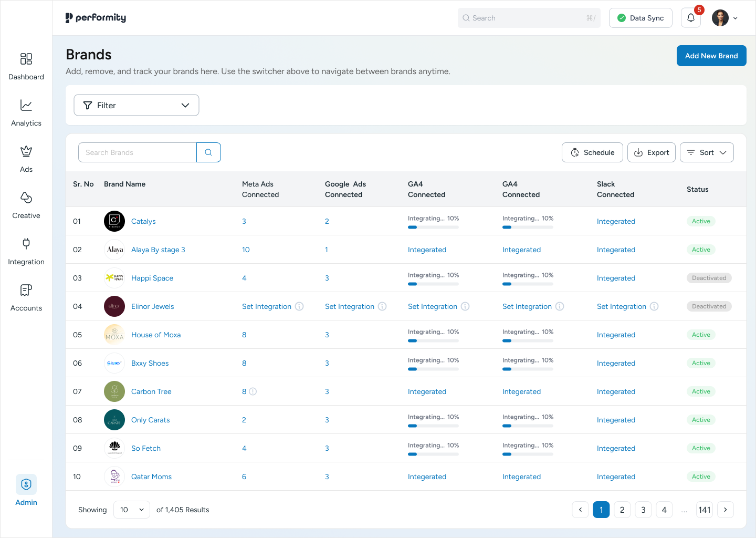
Task: Open the Elinor Jewels brand link
Action: pyautogui.click(x=152, y=306)
